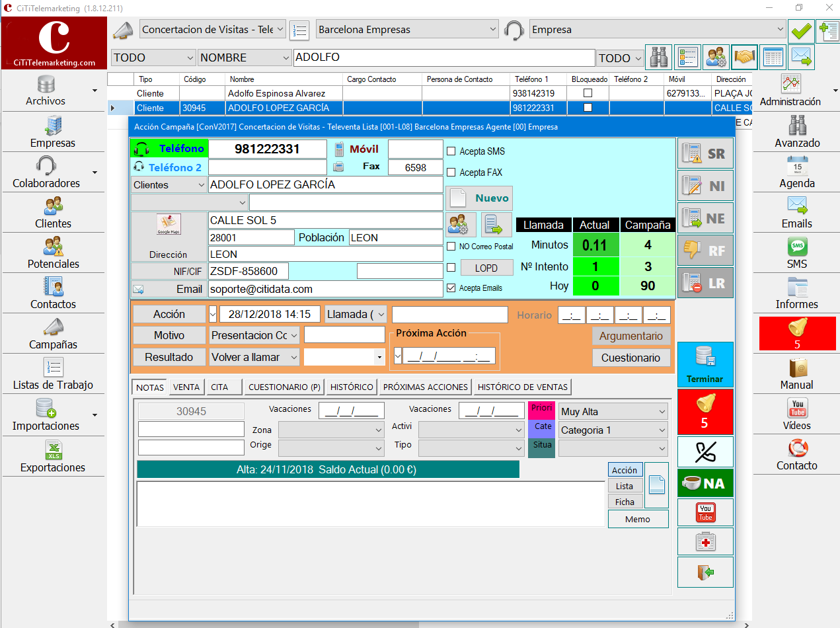Switch to the CITA tab
The width and height of the screenshot is (840, 628).
pos(223,387)
